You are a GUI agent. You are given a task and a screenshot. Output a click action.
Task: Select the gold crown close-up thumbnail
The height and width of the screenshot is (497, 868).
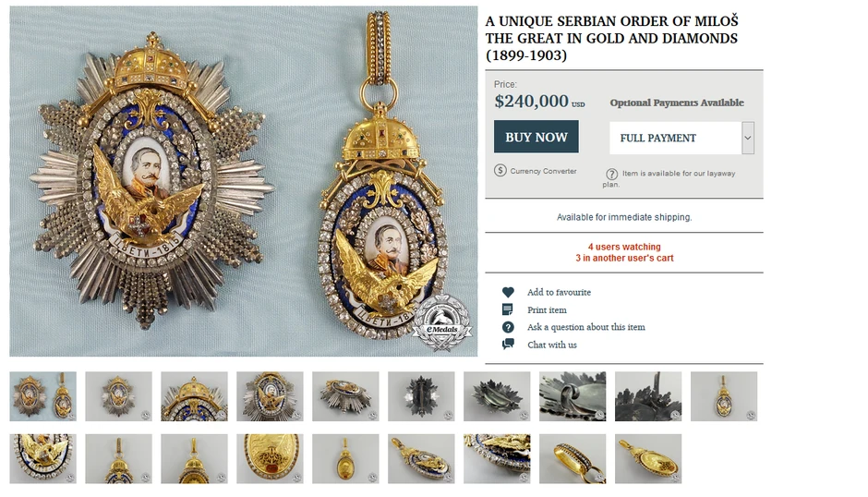pos(194,396)
